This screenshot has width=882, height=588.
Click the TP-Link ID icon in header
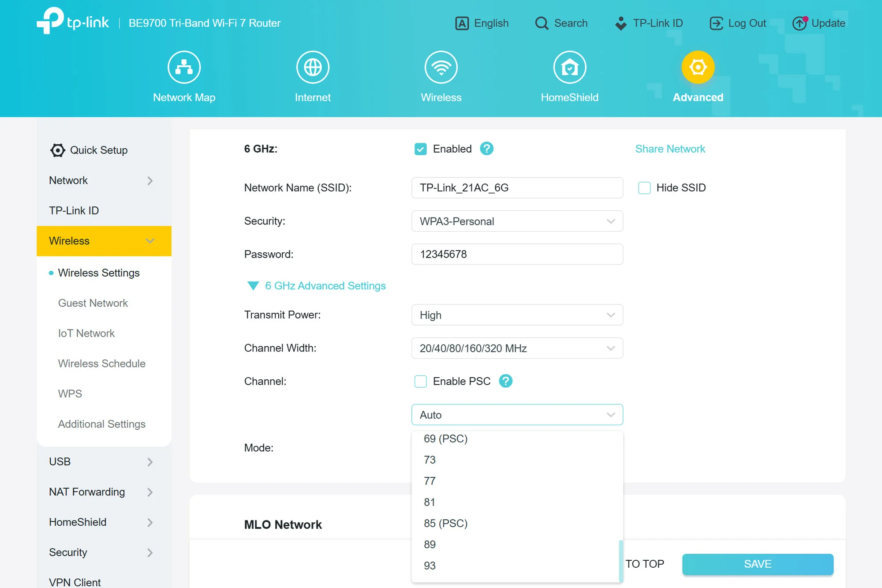point(621,23)
